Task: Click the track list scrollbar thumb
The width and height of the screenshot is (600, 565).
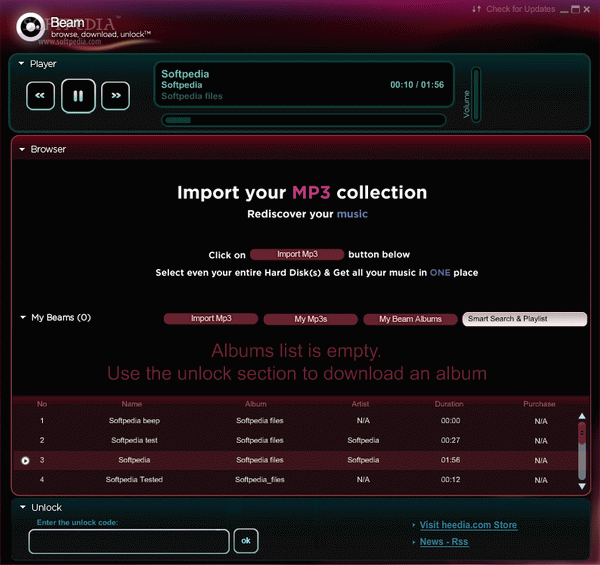Action: click(582, 434)
